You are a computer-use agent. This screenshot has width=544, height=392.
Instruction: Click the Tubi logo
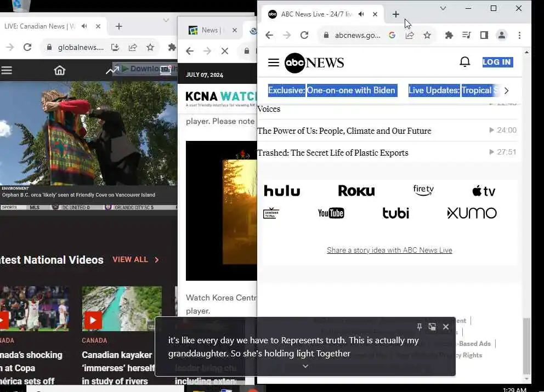pos(395,213)
